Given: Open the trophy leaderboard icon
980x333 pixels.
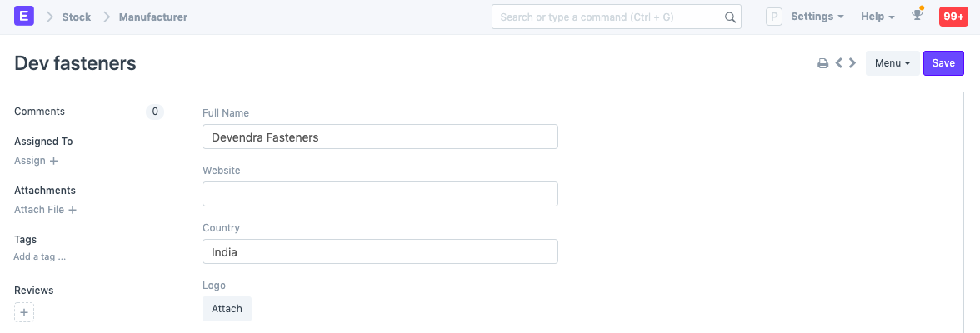Looking at the screenshot, I should coord(917,16).
